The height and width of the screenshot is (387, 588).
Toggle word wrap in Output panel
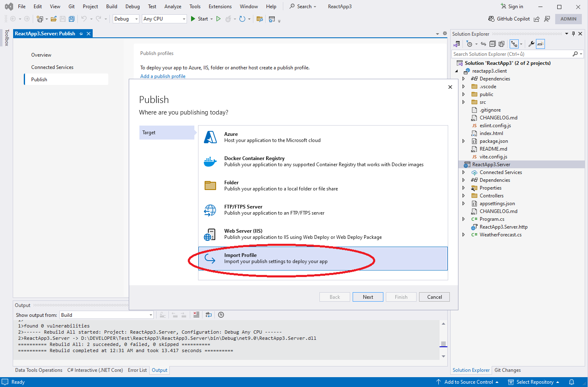pos(209,315)
